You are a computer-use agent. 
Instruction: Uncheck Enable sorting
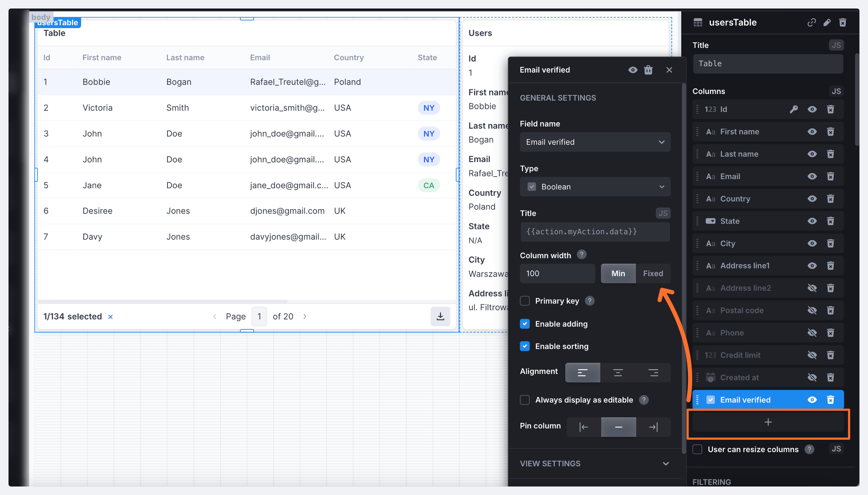(x=525, y=346)
